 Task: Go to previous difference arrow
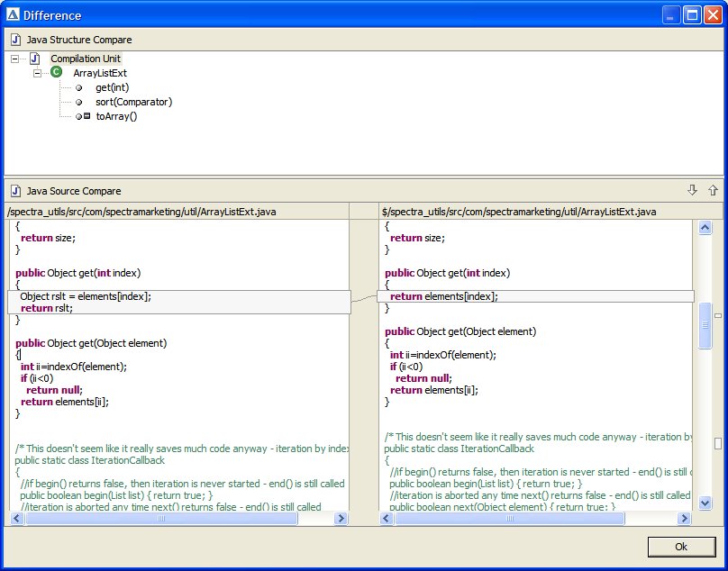tap(714, 190)
